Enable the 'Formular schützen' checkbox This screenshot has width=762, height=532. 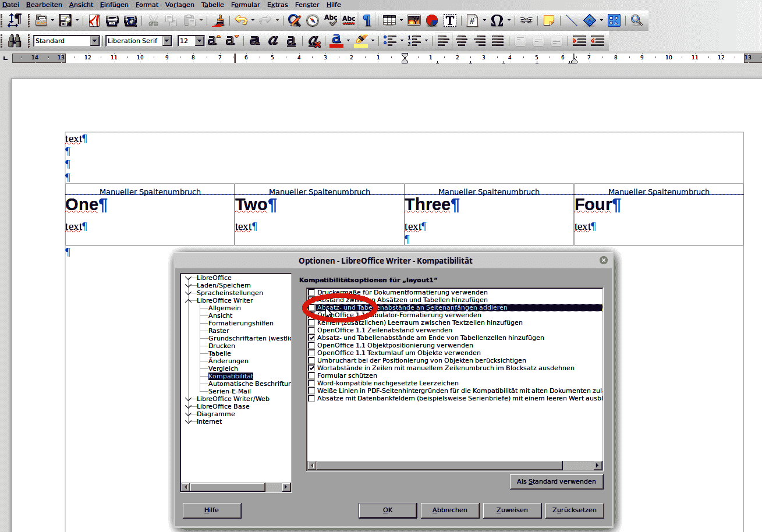(312, 375)
